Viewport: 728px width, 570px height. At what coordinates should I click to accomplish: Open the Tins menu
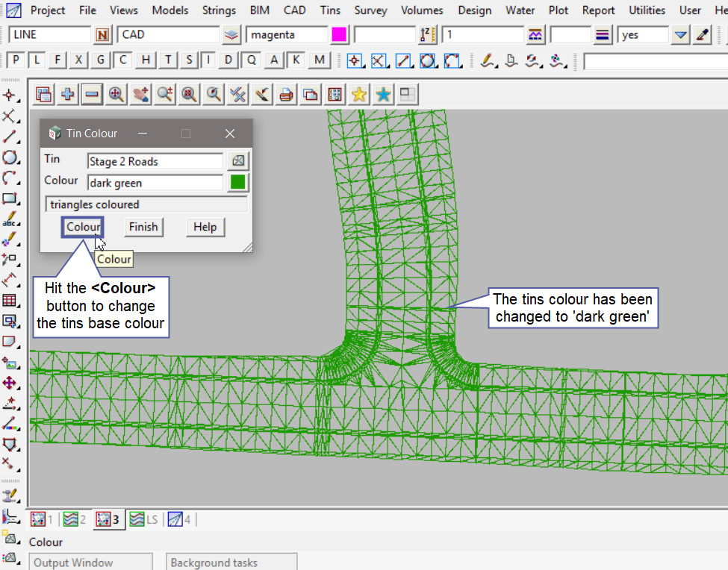[x=329, y=10]
